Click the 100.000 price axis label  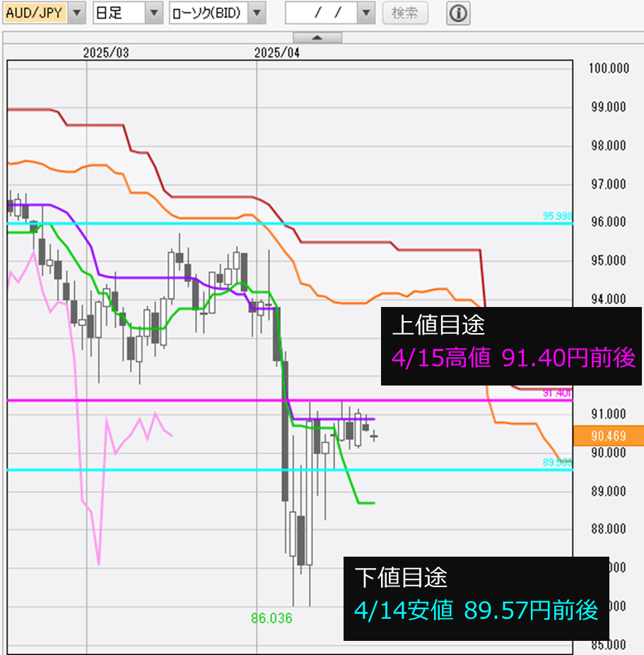tap(609, 69)
